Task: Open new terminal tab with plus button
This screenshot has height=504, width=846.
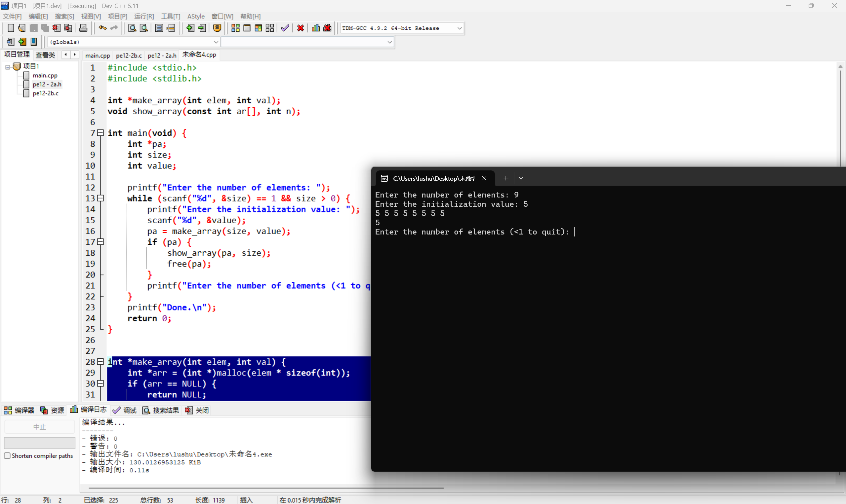Action: click(x=506, y=178)
